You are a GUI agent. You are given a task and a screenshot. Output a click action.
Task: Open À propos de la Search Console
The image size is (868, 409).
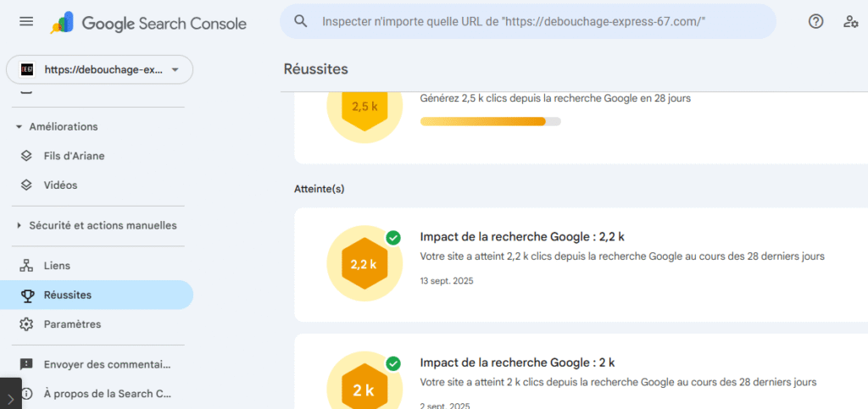[107, 393]
